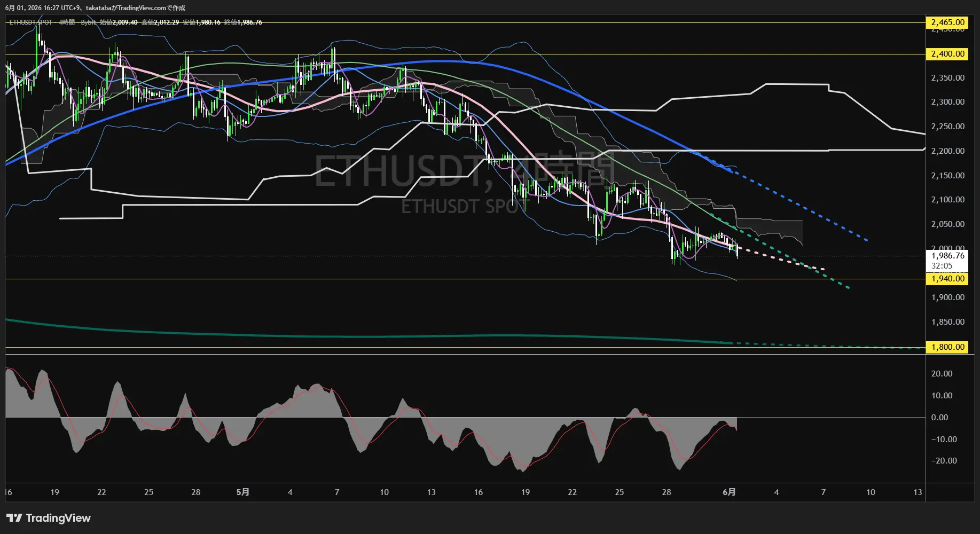Click the 5月 label on time axis

(x=243, y=492)
